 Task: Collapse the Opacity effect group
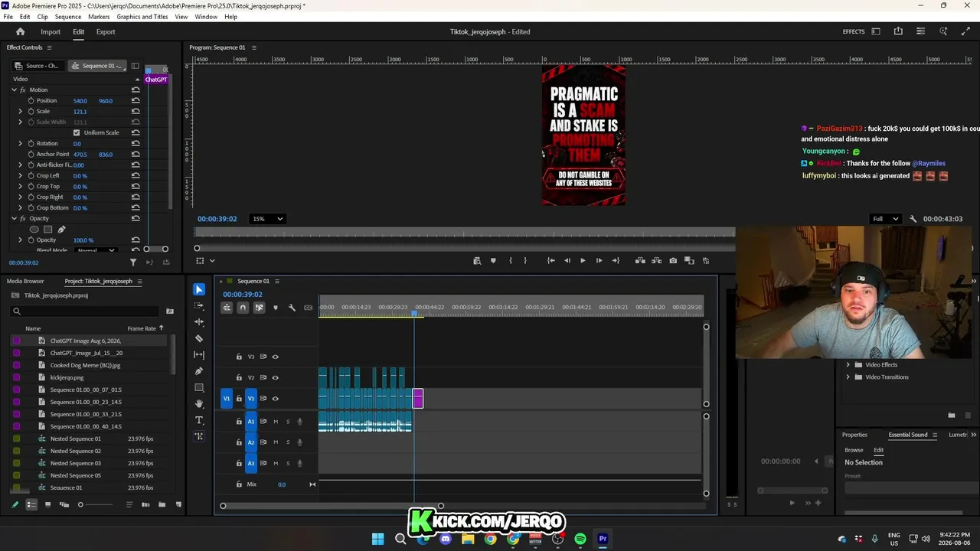click(14, 219)
